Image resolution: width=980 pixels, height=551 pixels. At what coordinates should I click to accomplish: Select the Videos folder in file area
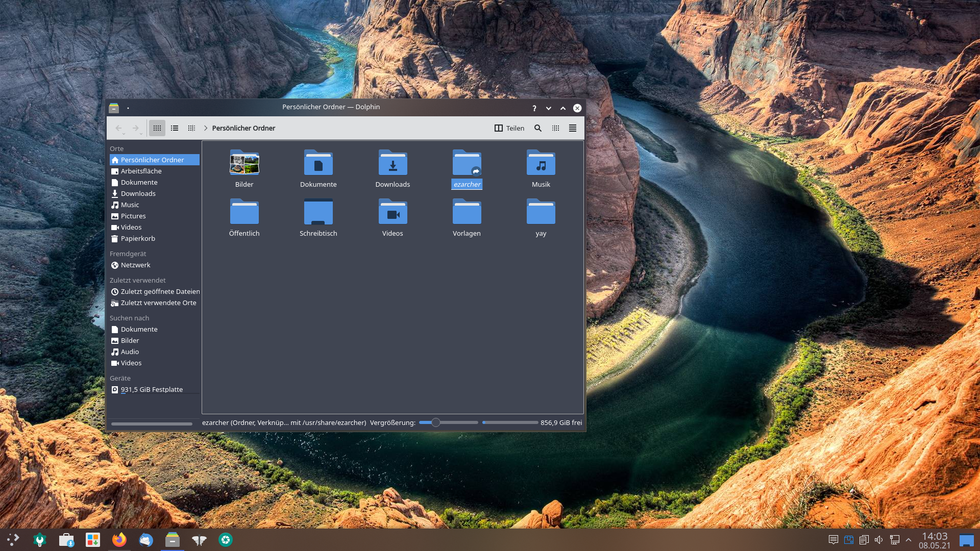pos(393,213)
